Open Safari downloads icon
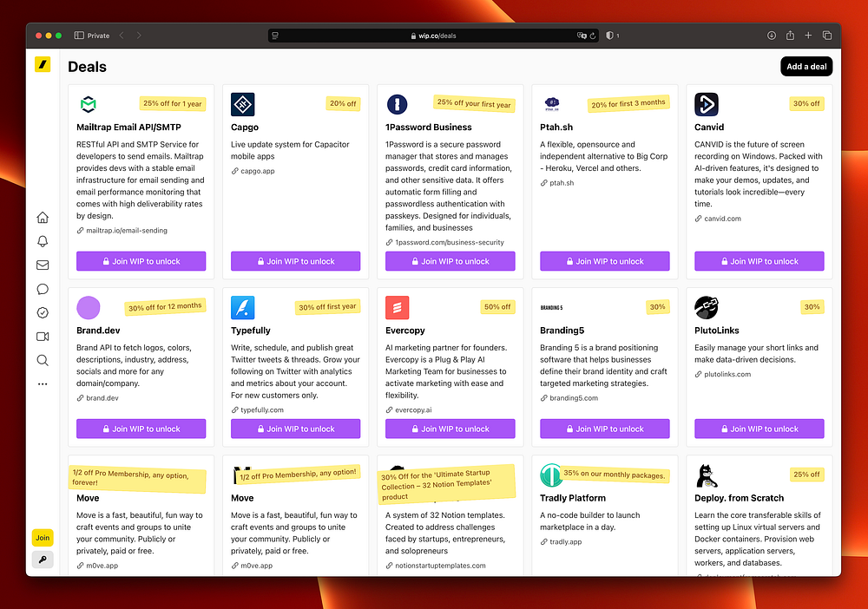The image size is (868, 609). (771, 36)
